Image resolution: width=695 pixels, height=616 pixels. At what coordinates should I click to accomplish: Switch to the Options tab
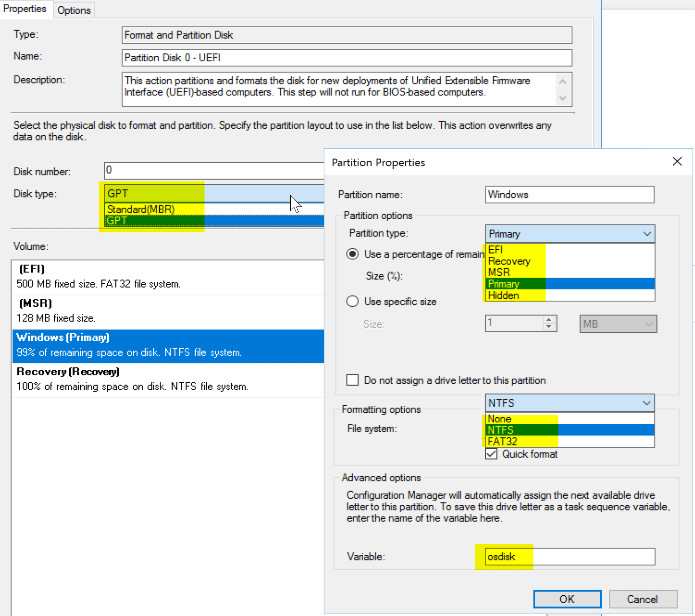[74, 10]
